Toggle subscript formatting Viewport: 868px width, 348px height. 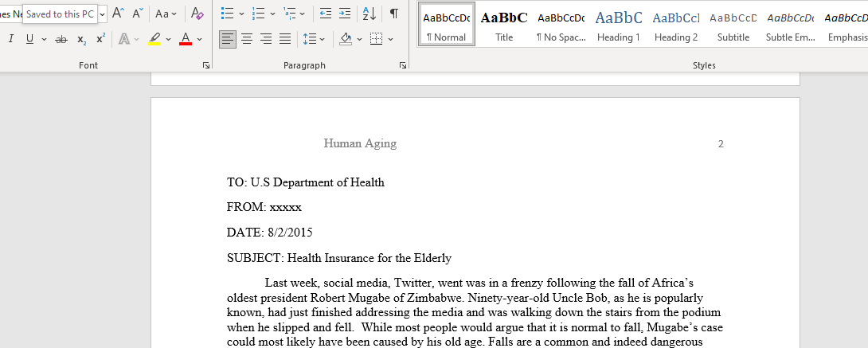pyautogui.click(x=81, y=39)
